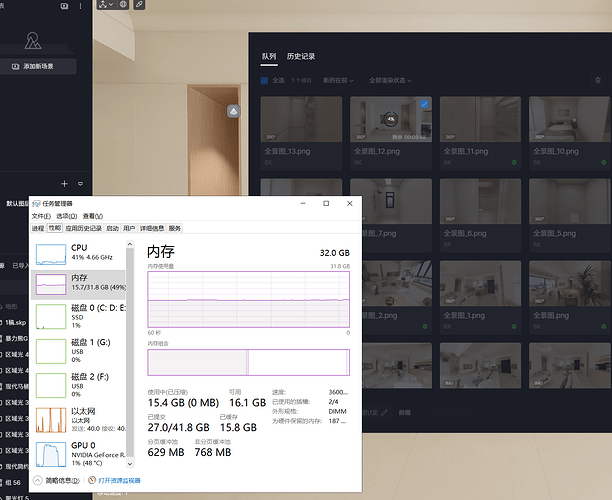
Task: Open the 文件(F) menu in Task Manager
Action: pyautogui.click(x=40, y=216)
